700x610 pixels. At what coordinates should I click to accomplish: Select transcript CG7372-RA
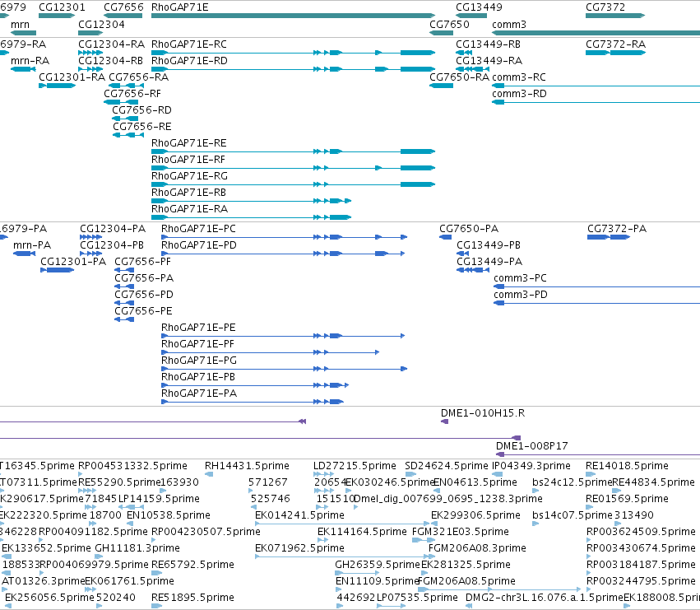coord(615,53)
